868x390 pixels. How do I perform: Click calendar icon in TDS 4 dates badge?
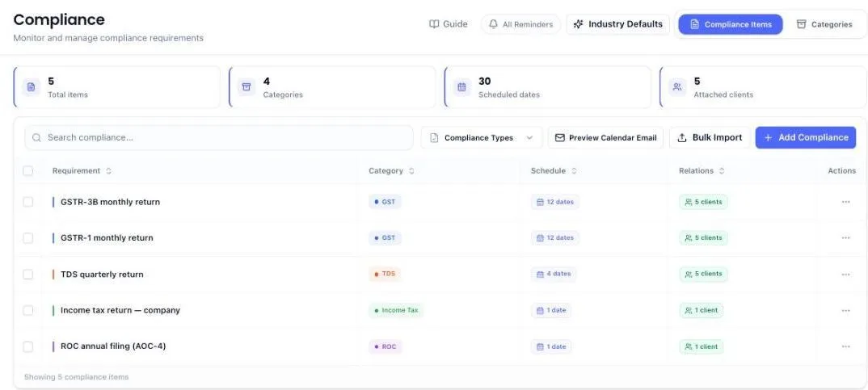coord(541,275)
